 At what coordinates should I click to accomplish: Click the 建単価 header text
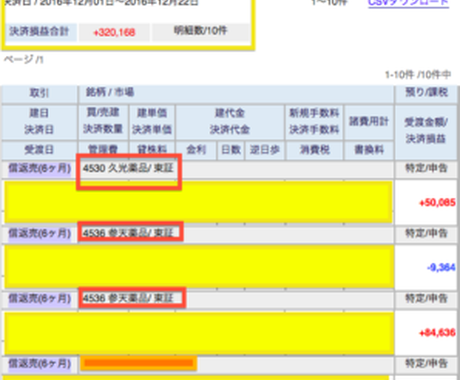152,113
